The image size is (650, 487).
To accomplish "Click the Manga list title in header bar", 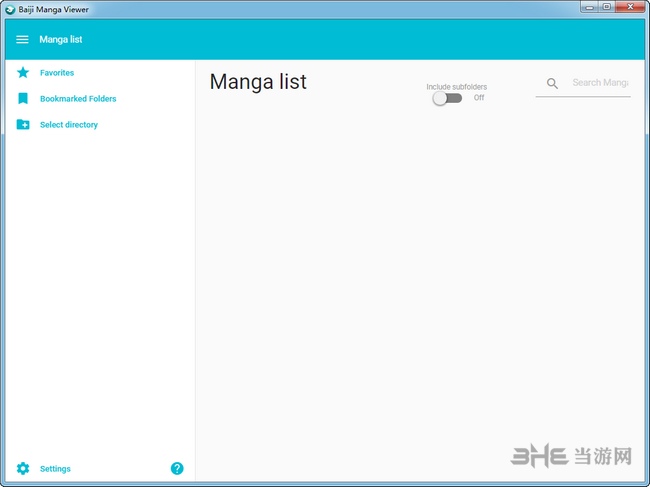I will pyautogui.click(x=61, y=40).
